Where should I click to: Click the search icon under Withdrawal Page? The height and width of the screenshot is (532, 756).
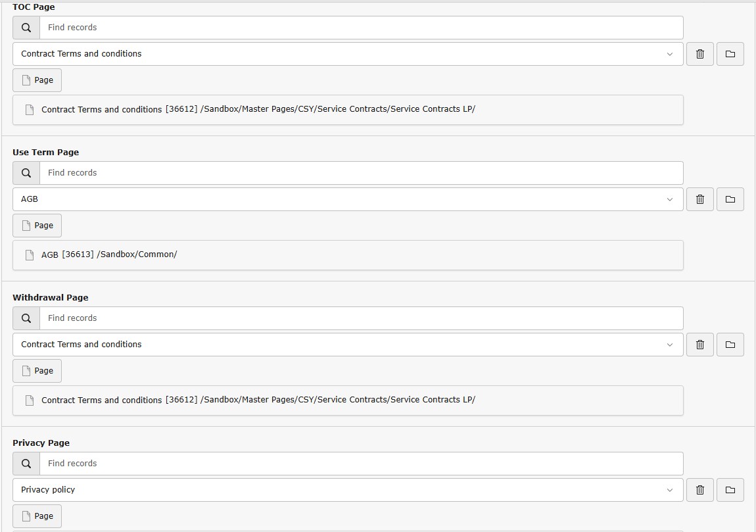[26, 318]
